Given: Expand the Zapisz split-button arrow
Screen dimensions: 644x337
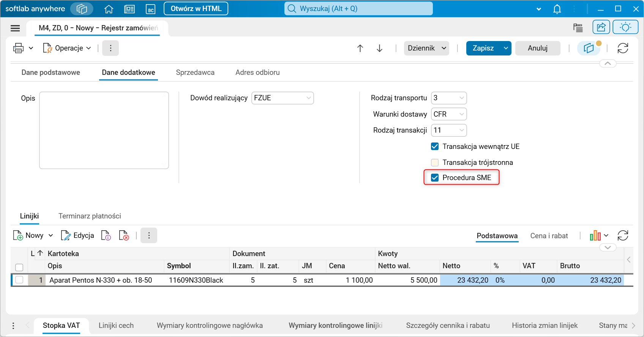Looking at the screenshot, I should click(x=506, y=48).
